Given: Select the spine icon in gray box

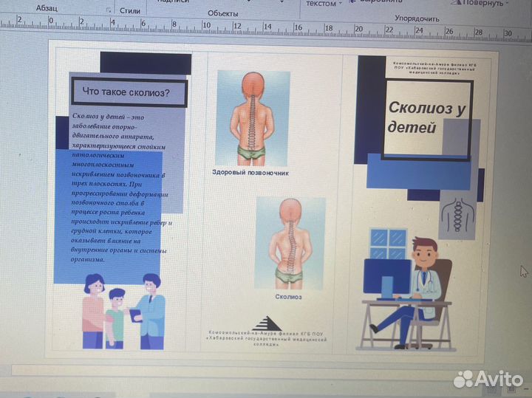Looking at the screenshot, I should pos(456,216).
